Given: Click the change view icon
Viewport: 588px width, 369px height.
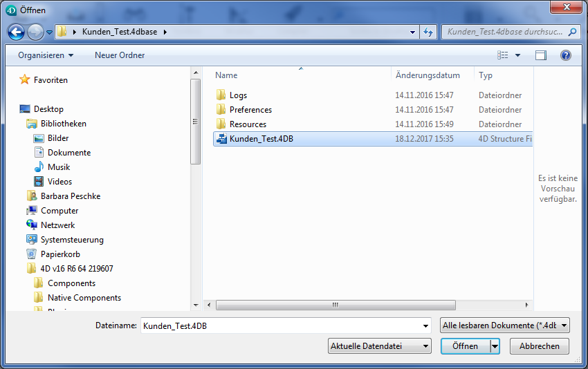Looking at the screenshot, I should click(x=502, y=55).
